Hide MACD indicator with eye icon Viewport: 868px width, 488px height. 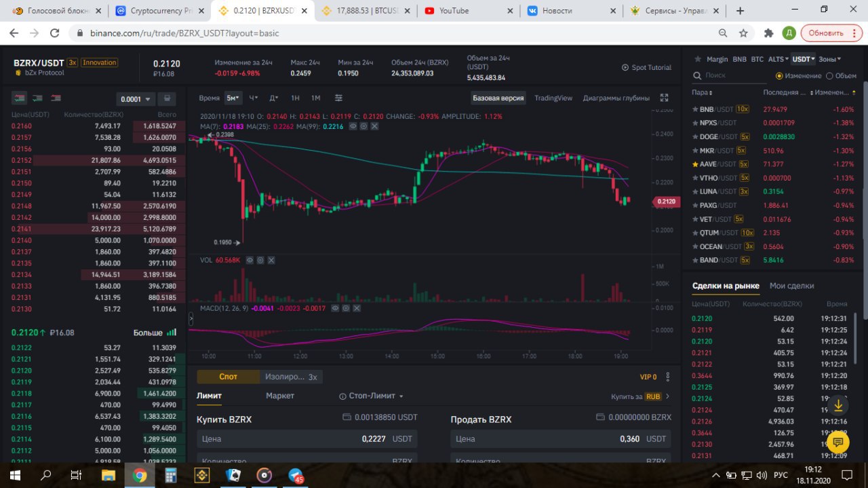point(335,308)
